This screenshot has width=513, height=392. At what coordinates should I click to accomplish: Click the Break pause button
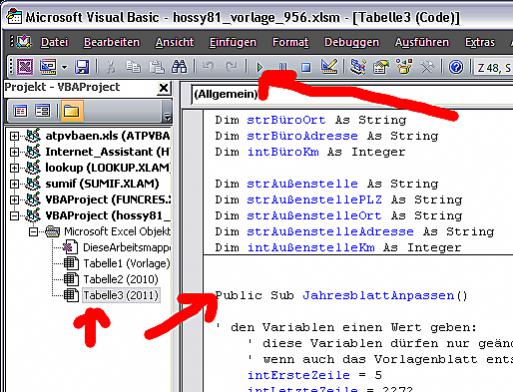pyautogui.click(x=283, y=68)
